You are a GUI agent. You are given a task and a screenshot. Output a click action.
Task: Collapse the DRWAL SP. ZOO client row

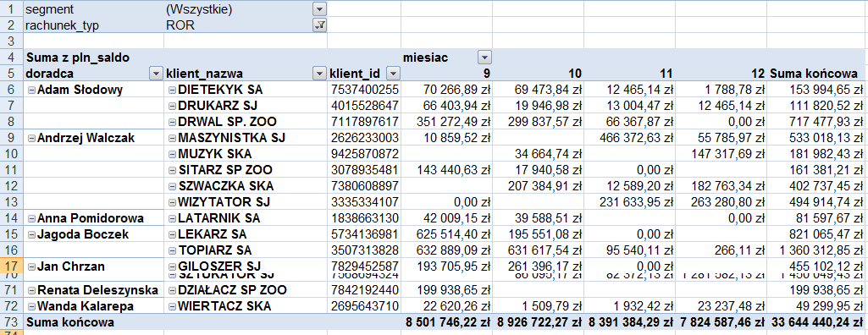pyautogui.click(x=172, y=122)
